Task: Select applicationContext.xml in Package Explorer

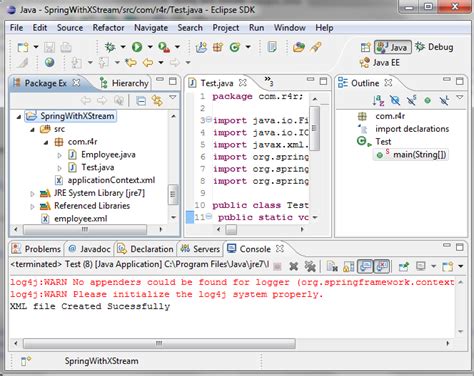Action: tap(105, 180)
